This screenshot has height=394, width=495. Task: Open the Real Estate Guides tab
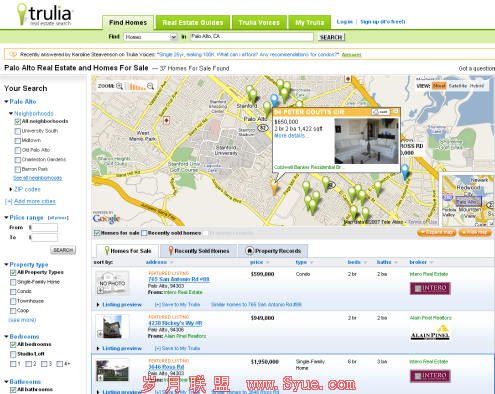[x=193, y=23]
